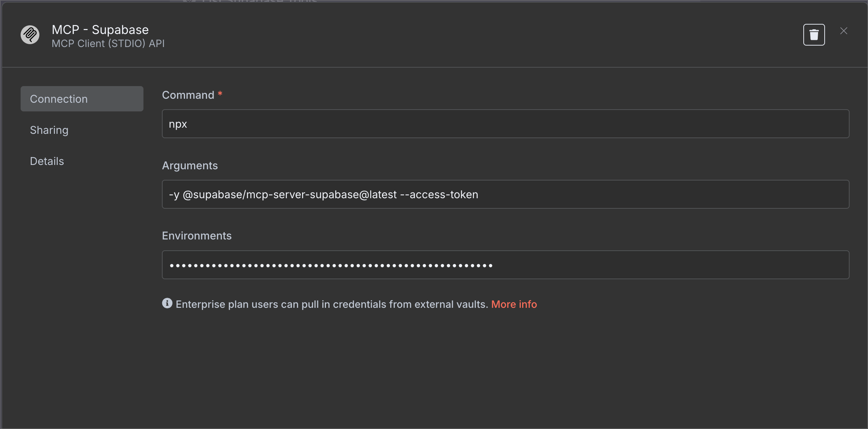Focus the Command field containing npx
Screen dimensions: 868x429
point(506,124)
